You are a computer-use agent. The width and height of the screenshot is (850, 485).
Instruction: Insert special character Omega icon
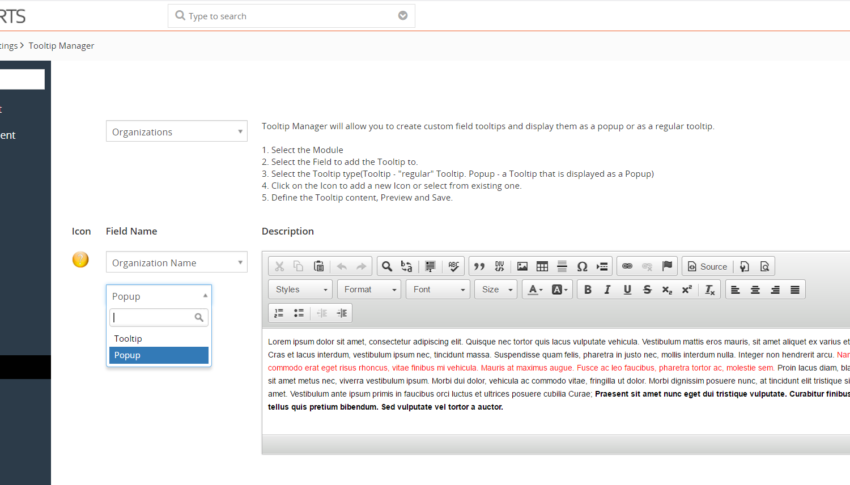pos(582,266)
